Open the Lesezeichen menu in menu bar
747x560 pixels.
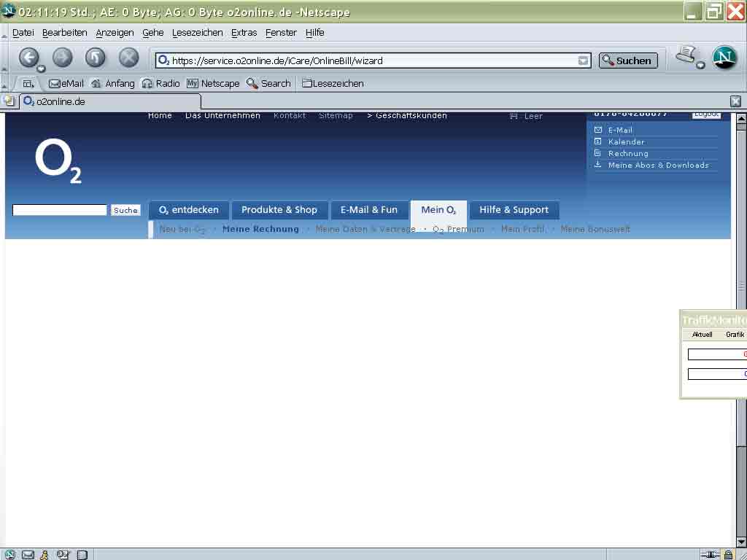(x=197, y=32)
